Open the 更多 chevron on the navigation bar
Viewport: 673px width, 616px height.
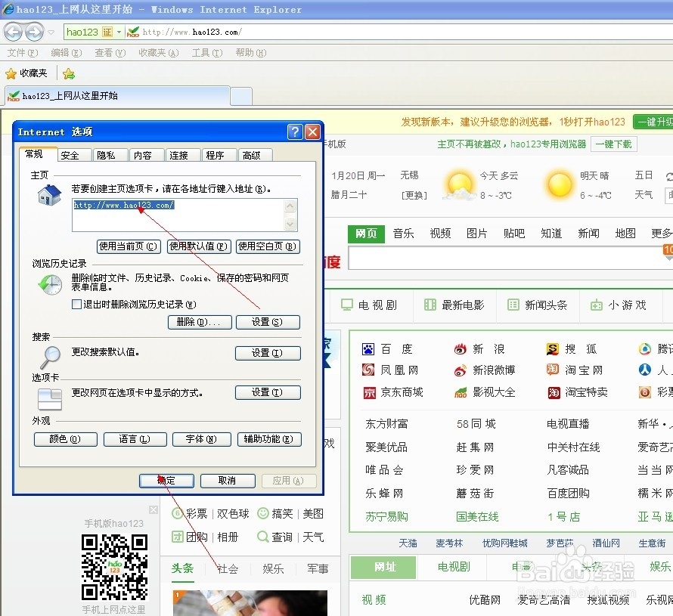click(662, 233)
